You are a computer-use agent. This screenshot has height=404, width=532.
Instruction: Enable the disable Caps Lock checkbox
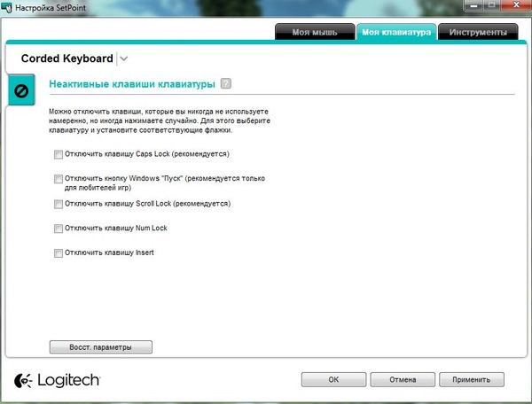(x=59, y=154)
